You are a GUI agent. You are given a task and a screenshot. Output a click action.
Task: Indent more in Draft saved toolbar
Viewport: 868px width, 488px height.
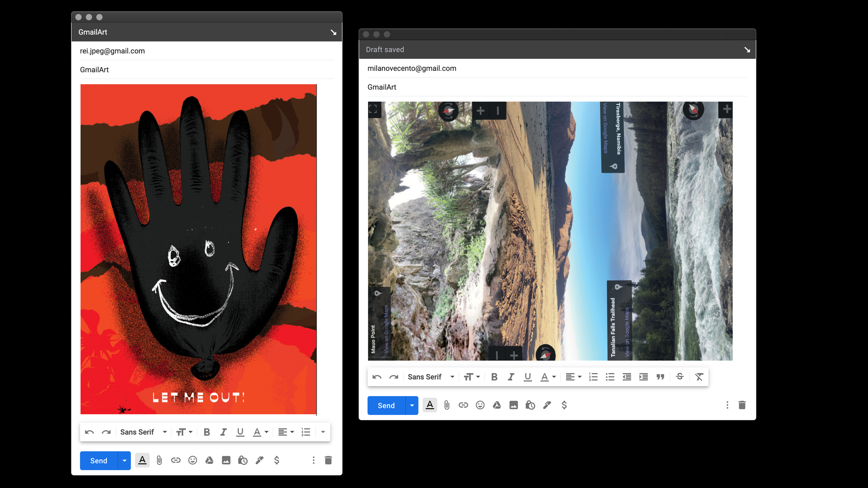pos(644,377)
